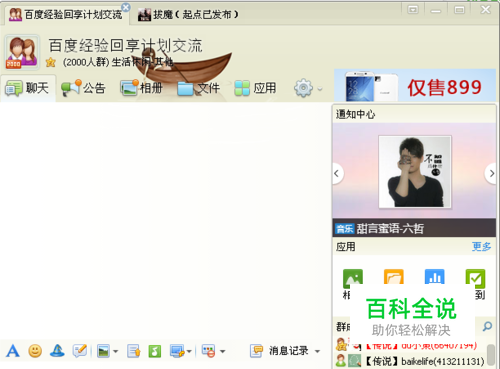
Task: Click the green music note icon
Action: (155, 351)
